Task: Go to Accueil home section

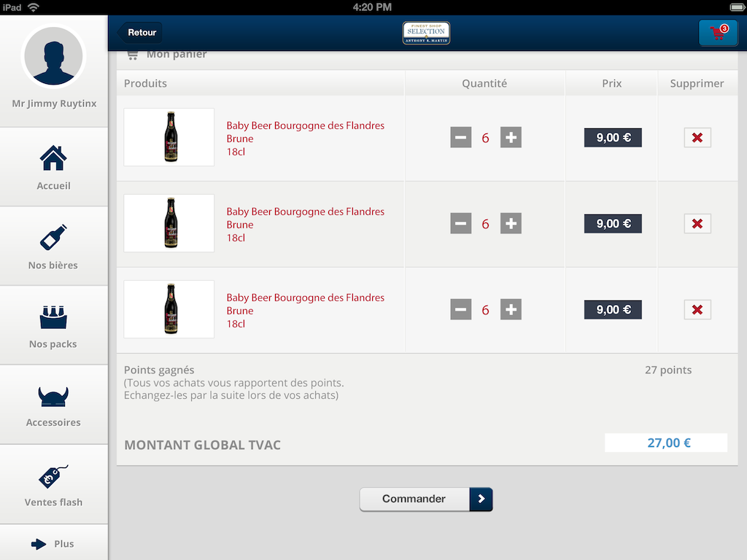Action: coord(53,167)
